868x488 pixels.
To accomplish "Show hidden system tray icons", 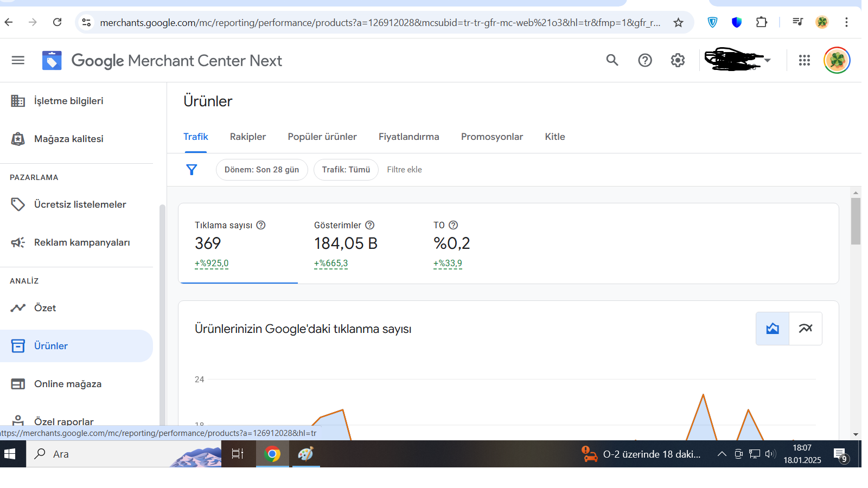I will point(722,454).
